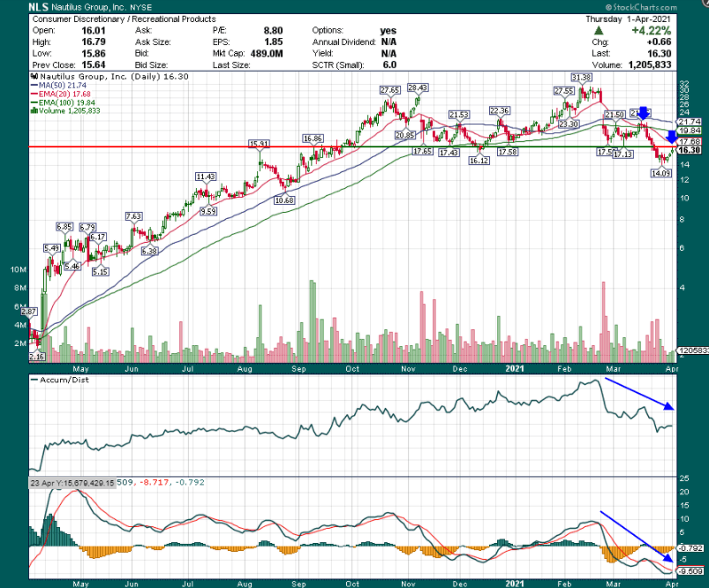The image size is (709, 588).
Task: Click the '23 Apr Y:15,679,429.15' crosshair readout
Action: coord(72,483)
